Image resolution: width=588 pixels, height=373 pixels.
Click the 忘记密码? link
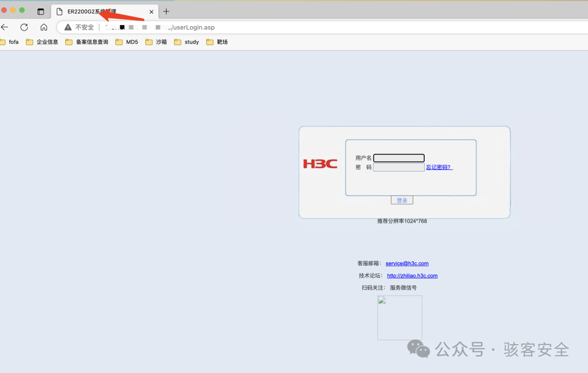pos(439,167)
